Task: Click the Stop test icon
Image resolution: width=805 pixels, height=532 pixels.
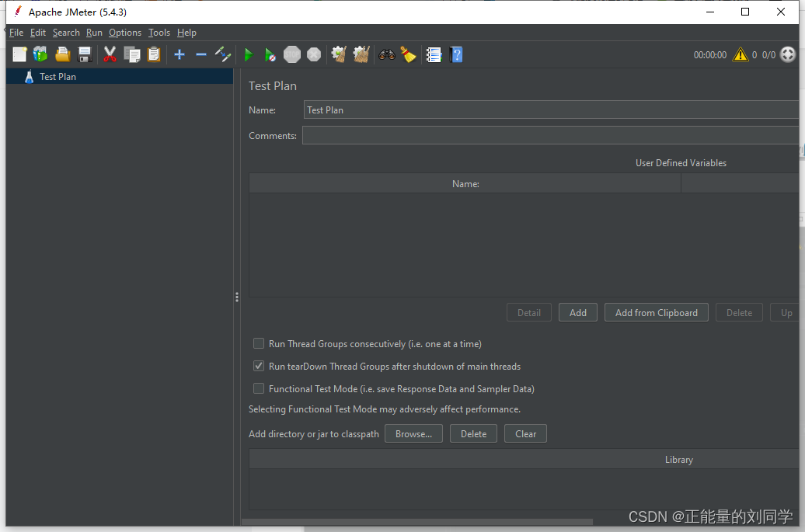Action: tap(292, 54)
